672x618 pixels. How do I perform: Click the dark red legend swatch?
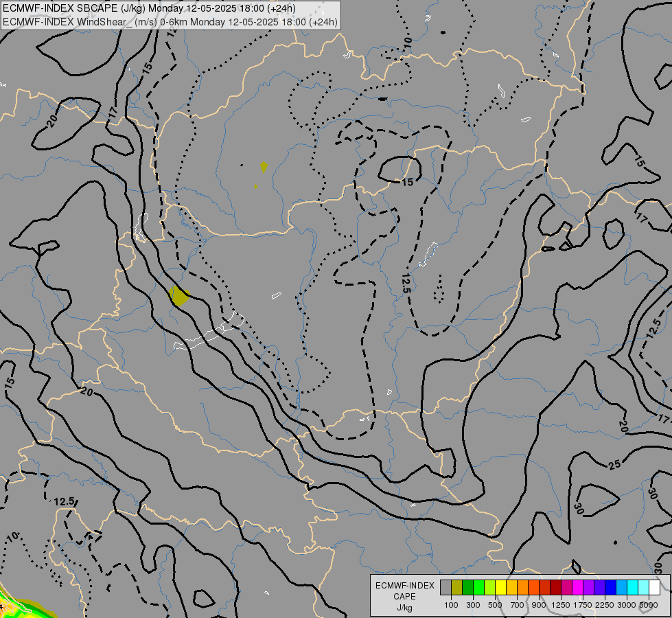tap(555, 588)
